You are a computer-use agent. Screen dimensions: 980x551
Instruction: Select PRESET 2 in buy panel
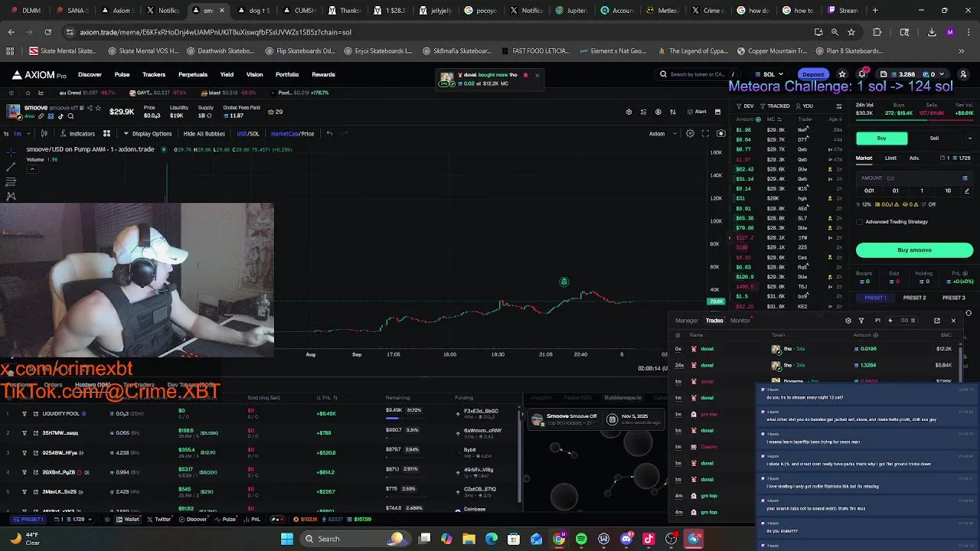[914, 298]
